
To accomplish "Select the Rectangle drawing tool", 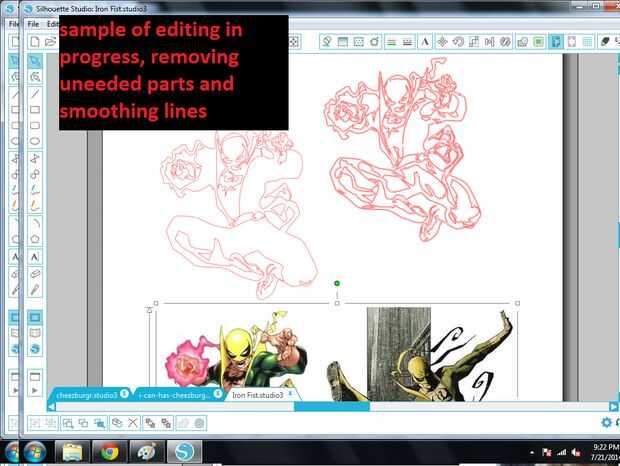I will pyautogui.click(x=35, y=109).
